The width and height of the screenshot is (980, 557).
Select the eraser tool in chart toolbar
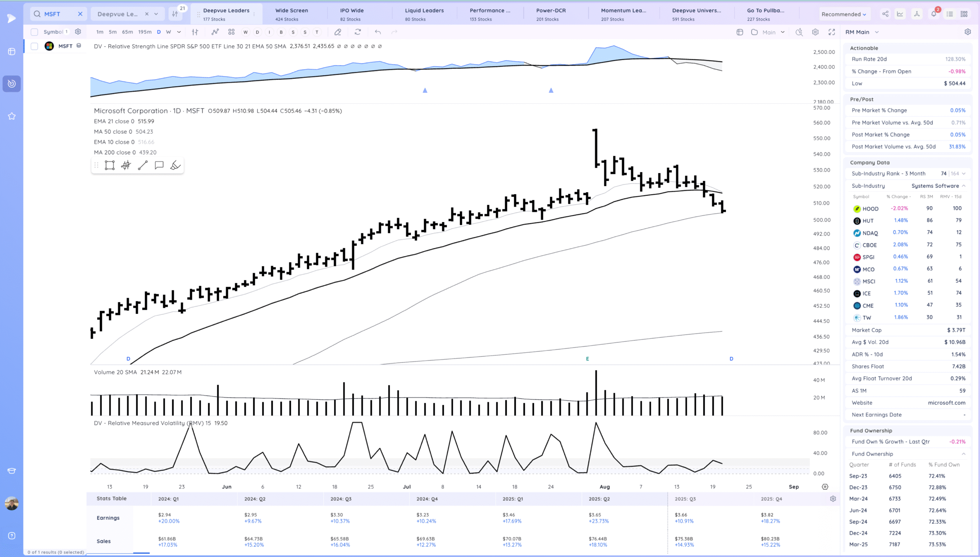point(337,32)
